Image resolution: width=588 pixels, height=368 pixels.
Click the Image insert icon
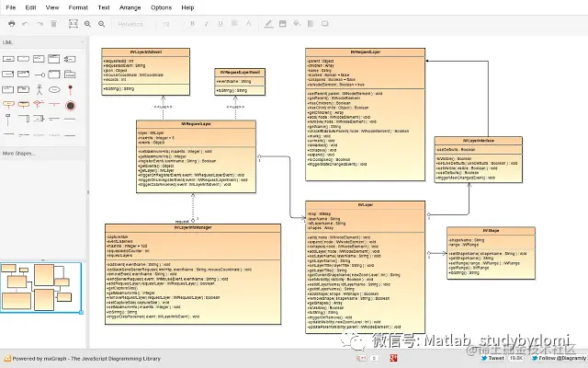[x=283, y=24]
